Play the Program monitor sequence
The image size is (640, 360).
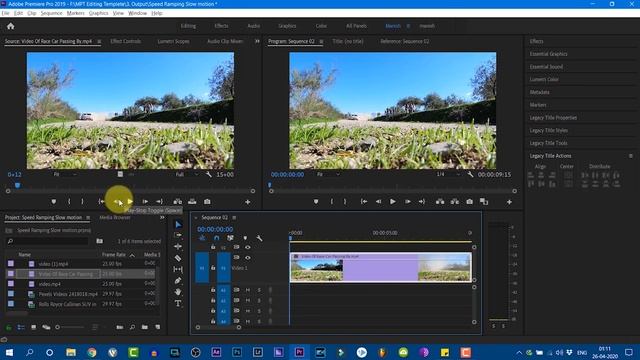tap(393, 202)
